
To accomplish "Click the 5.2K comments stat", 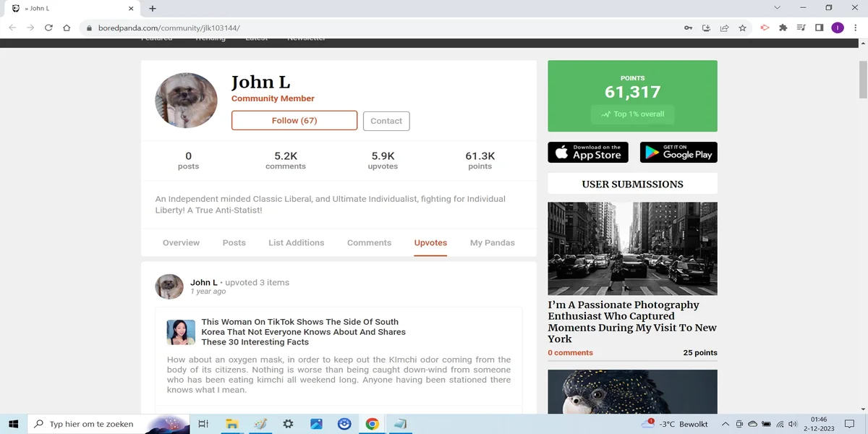I will click(x=286, y=161).
